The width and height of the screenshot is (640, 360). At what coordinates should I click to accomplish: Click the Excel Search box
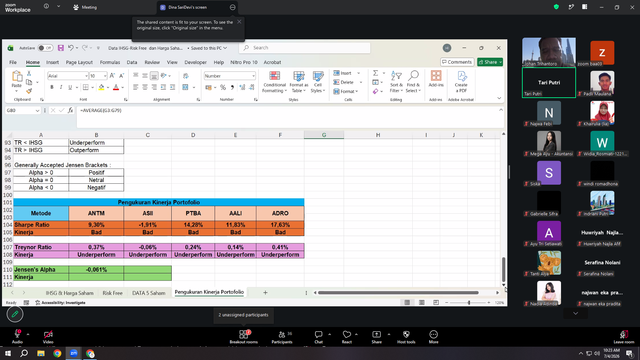[x=305, y=48]
